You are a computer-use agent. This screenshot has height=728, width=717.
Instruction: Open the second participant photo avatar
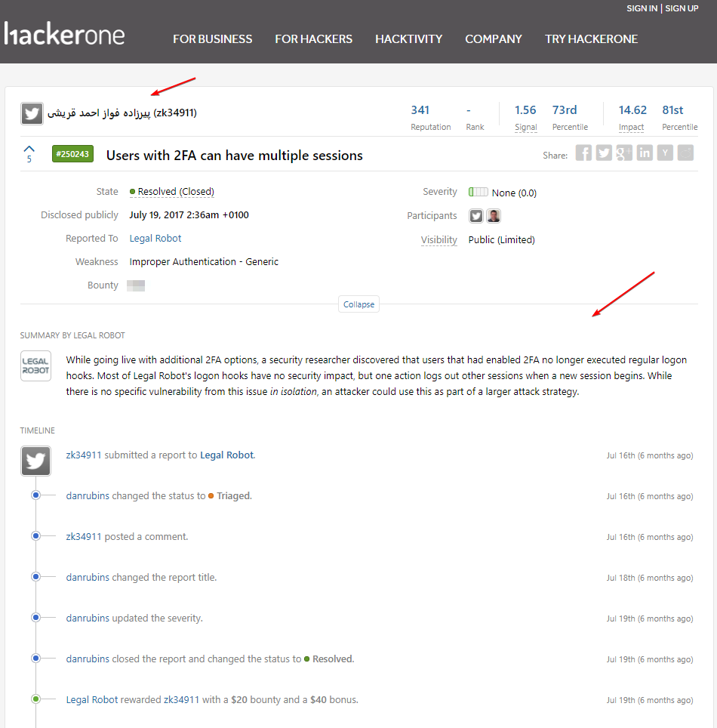point(494,216)
